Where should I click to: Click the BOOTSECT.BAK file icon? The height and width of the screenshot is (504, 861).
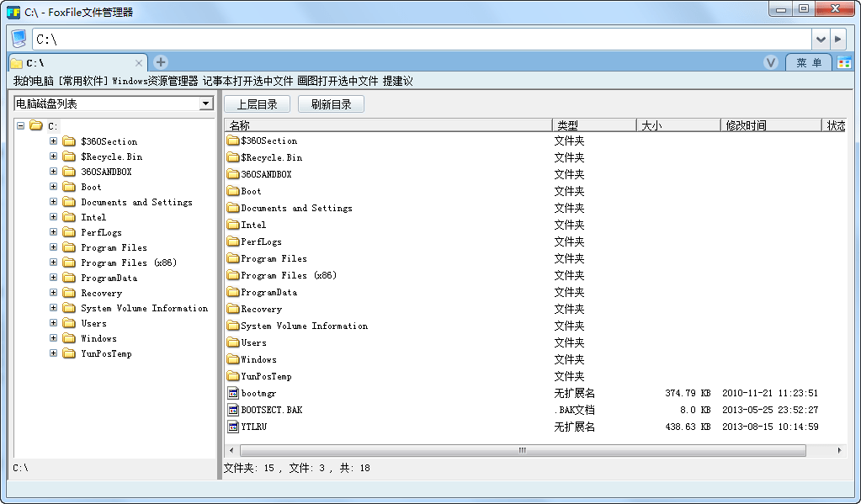click(232, 410)
